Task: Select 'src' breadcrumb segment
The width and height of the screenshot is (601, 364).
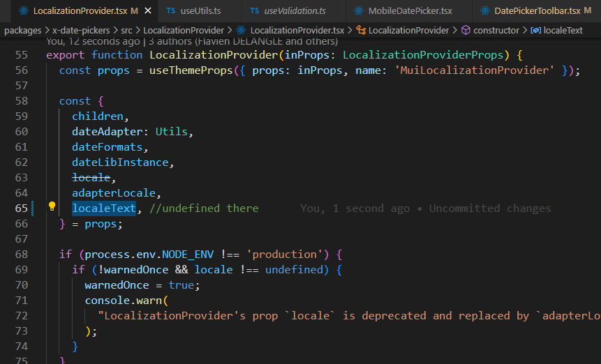Action: 126,30
